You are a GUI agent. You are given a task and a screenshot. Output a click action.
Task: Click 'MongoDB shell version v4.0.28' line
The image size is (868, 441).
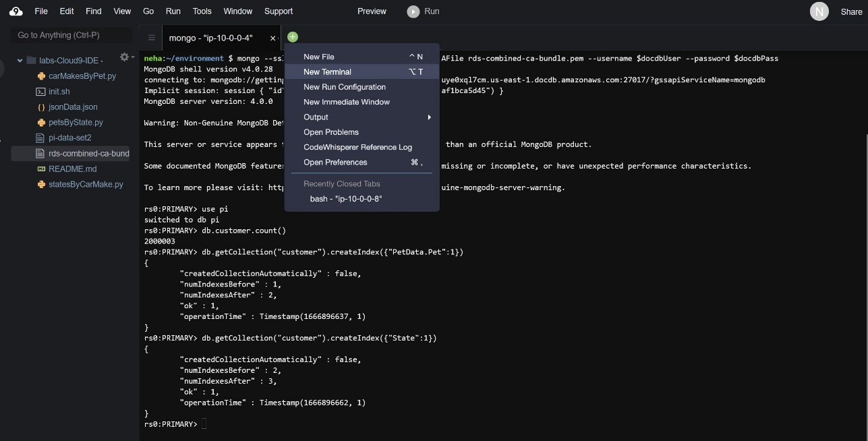(x=208, y=69)
